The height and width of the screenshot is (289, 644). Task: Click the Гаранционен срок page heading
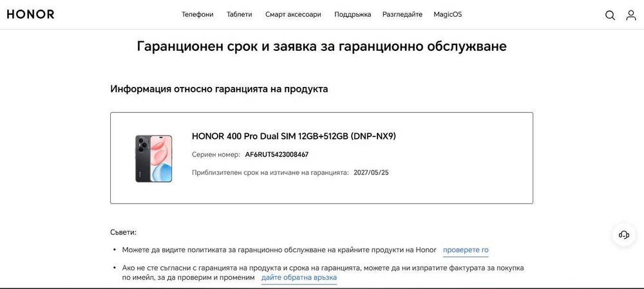321,46
